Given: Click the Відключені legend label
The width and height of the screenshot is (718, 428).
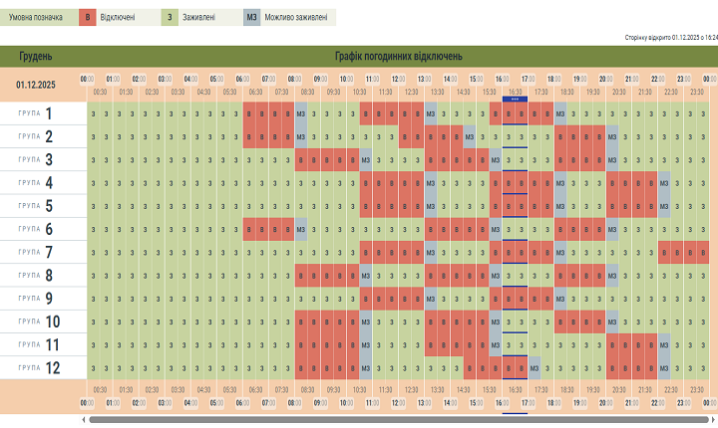Looking at the screenshot, I should 118,17.
